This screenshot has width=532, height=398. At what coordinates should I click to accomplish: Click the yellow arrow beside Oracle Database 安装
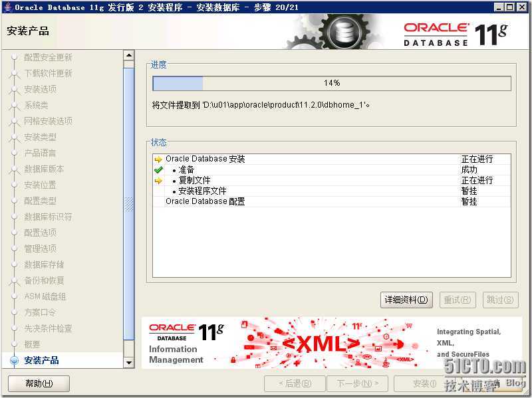point(158,159)
